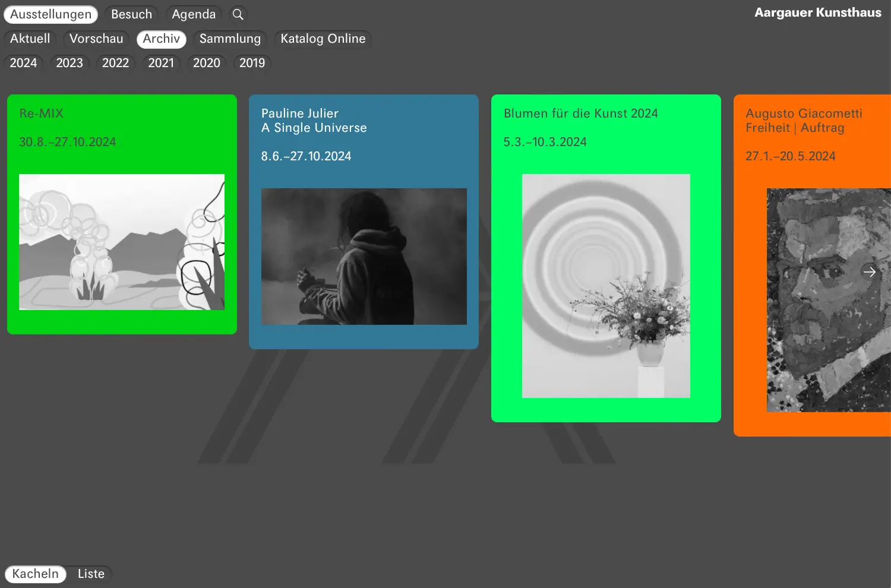
Task: Select the date 27.1.–20.5.2024 text
Action: tap(791, 156)
